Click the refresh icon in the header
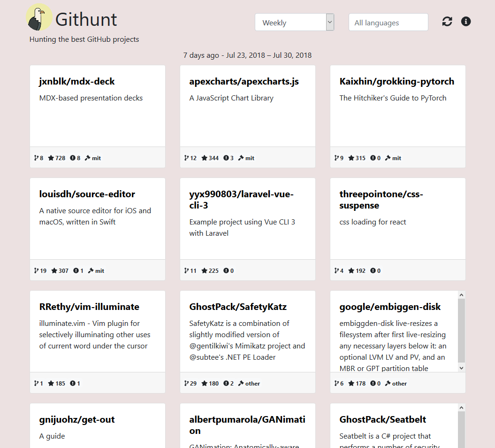Screen dimensions: 495x448 [x=447, y=22]
